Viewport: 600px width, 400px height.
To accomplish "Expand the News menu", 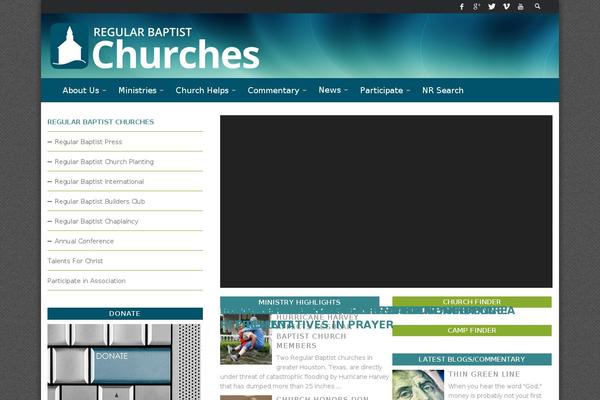I will [333, 90].
